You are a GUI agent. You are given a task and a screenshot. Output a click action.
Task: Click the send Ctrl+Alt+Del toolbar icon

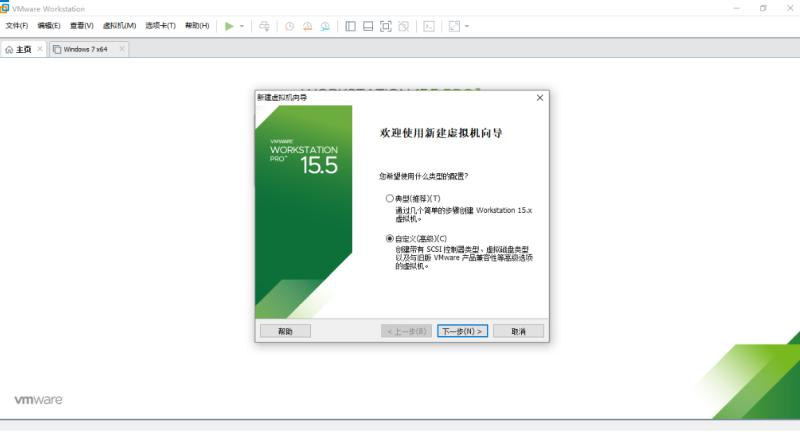[x=264, y=26]
